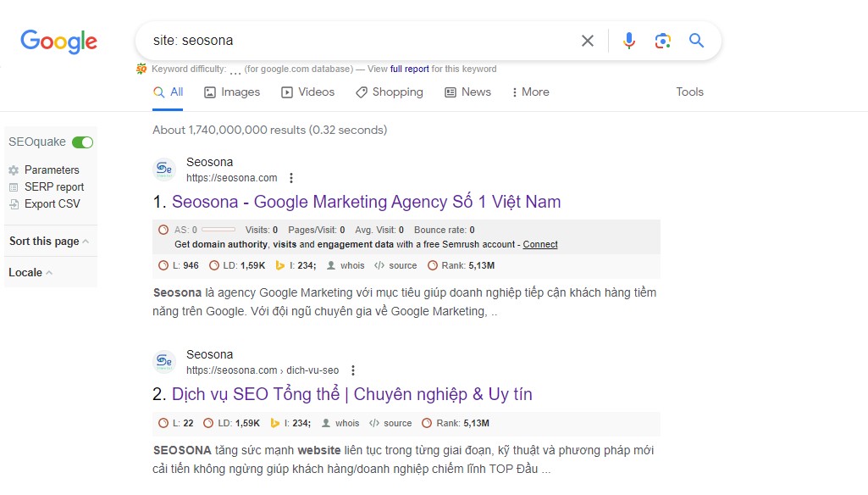Open SEOquake SERP report
The width and height of the screenshot is (868, 495).
pos(53,187)
